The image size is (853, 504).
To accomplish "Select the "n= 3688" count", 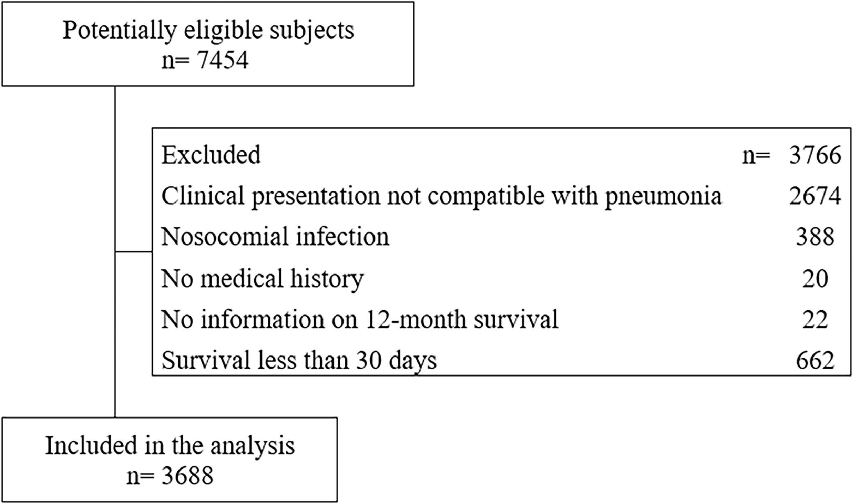I will pos(170,476).
